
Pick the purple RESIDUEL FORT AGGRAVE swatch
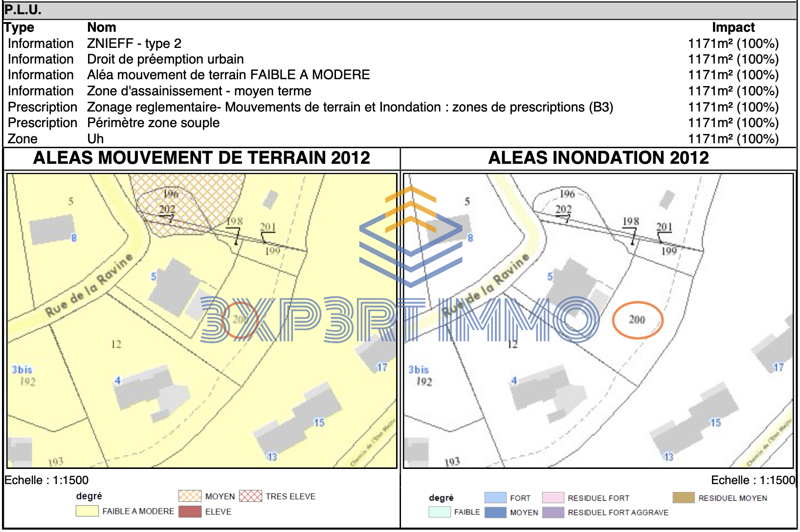click(553, 512)
